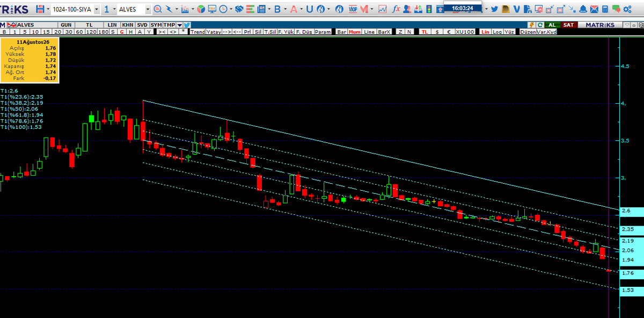Click the Twitter icon in chart header

click(x=187, y=25)
